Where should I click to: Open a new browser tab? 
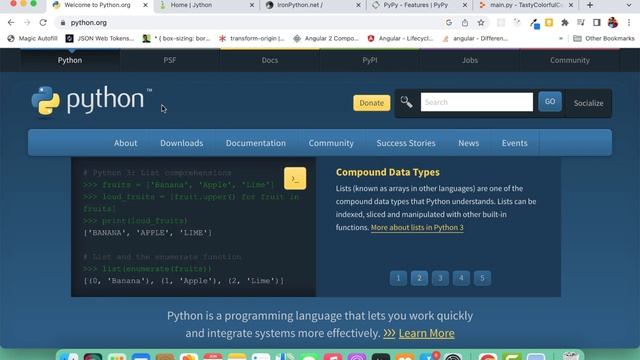click(x=590, y=5)
